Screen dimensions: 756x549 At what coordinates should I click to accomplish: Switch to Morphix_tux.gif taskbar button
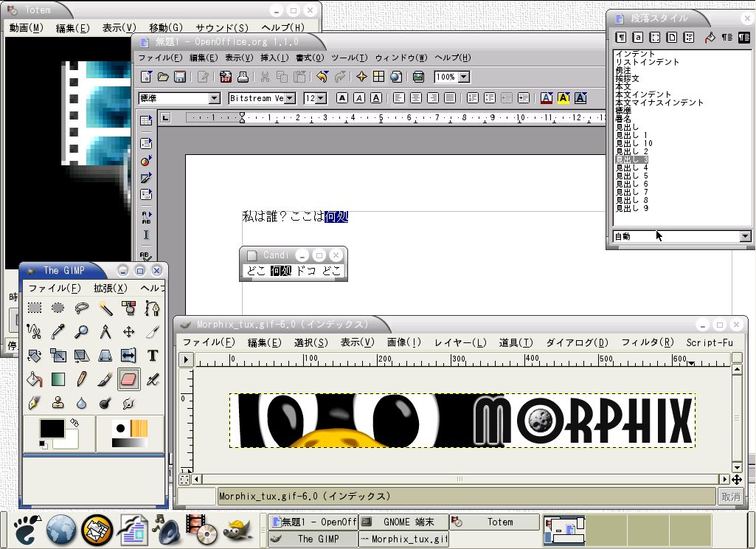coord(403,539)
